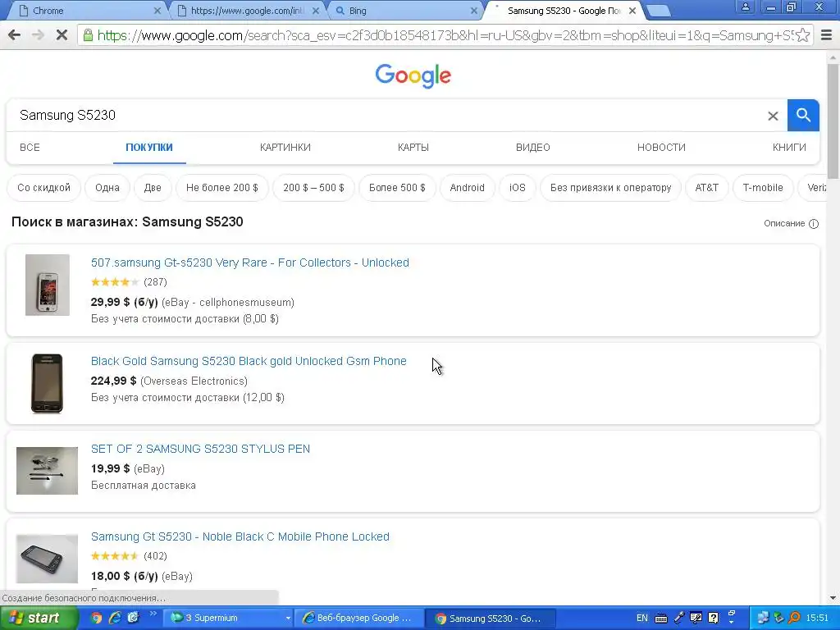The image size is (840, 630).
Task: Click the help question-mark tray icon
Action: [x=713, y=619]
